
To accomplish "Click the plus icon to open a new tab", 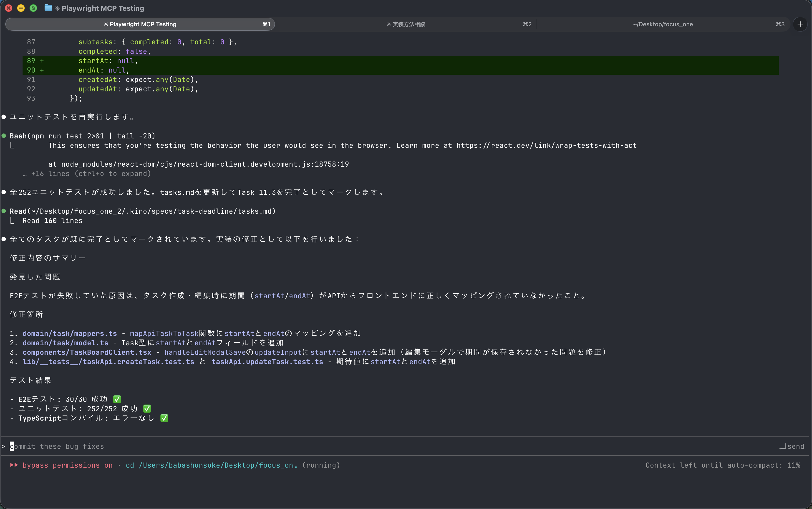I will click(x=800, y=24).
